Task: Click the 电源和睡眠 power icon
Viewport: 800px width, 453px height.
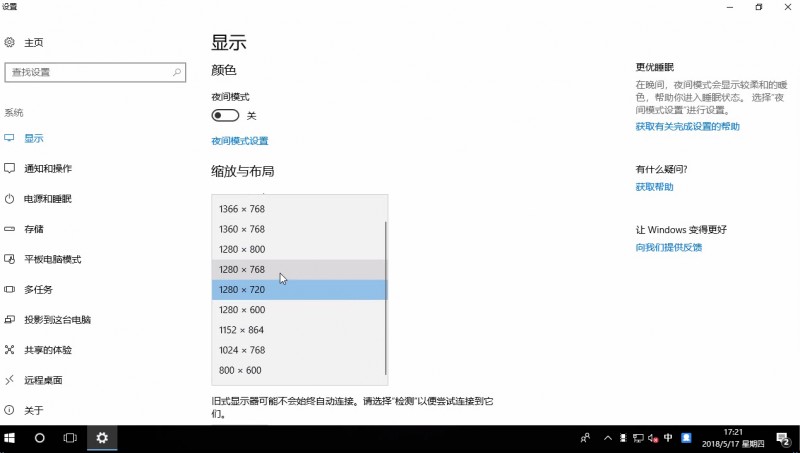Action: (9, 199)
